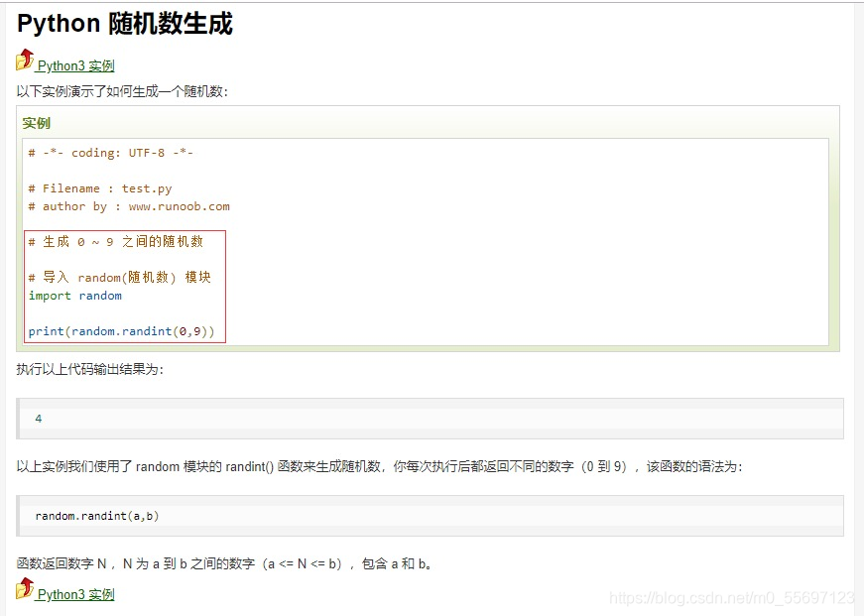The width and height of the screenshot is (864, 616).
Task: Click the red arrow icon above the first link
Action: pyautogui.click(x=28, y=55)
